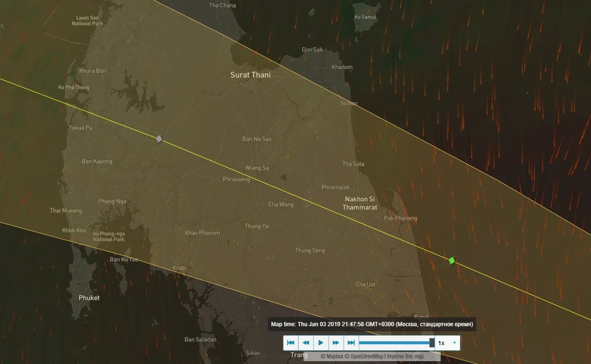Screen dimensions: 591x364
Task: Click the rewind double-arrow icon
Action: click(x=306, y=343)
